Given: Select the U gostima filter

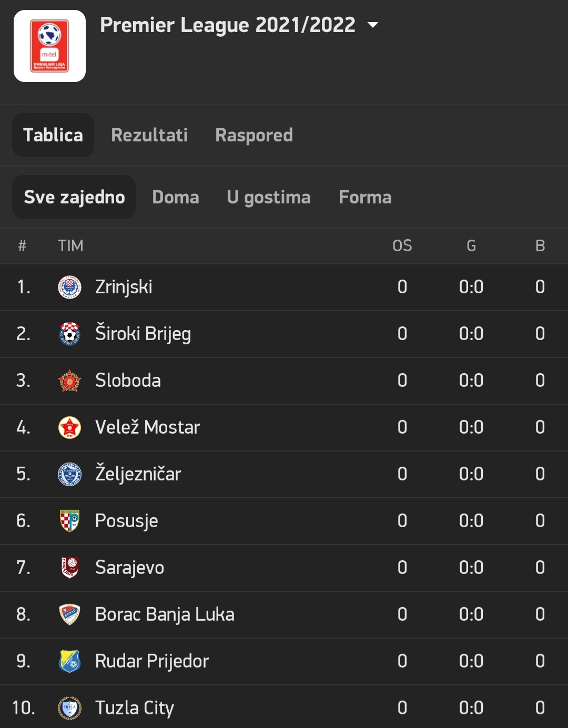Looking at the screenshot, I should pyautogui.click(x=269, y=197).
